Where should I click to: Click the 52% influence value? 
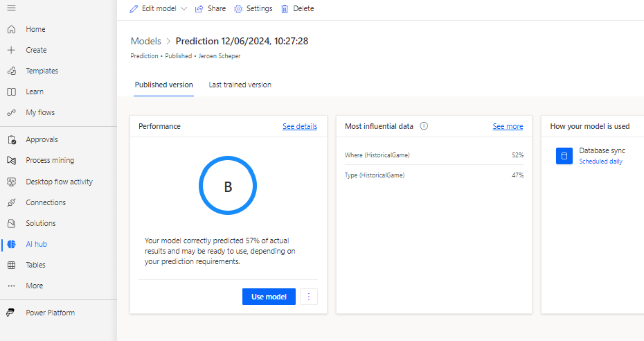[517, 155]
